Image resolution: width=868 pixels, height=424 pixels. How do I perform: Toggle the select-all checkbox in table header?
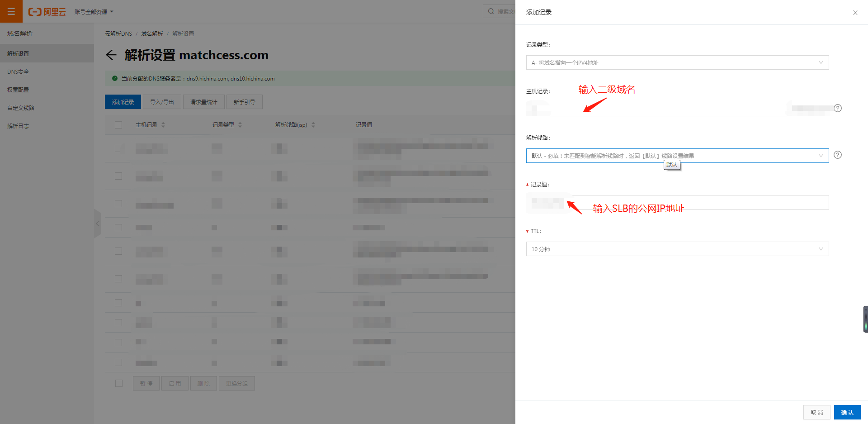118,125
